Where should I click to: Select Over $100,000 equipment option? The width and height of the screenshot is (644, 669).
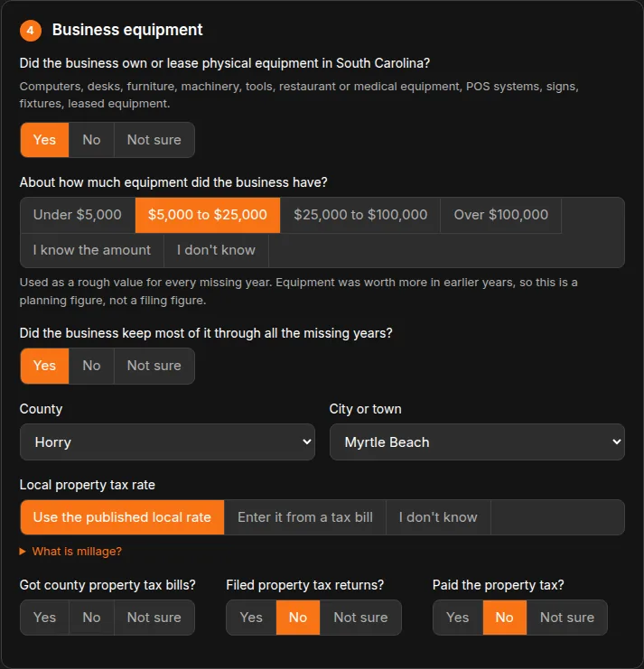click(x=500, y=215)
